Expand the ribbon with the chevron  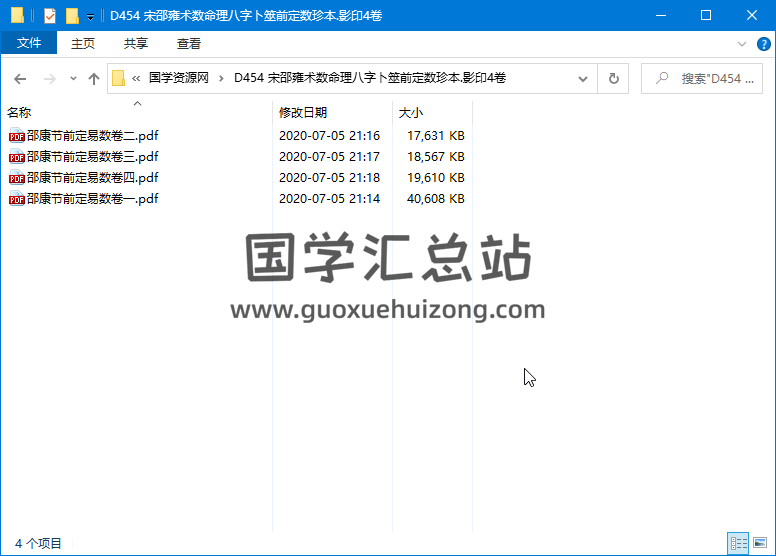(x=741, y=44)
